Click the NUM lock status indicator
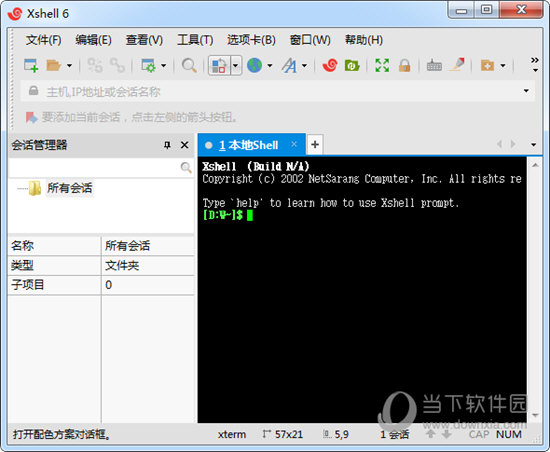550x452 pixels. pyautogui.click(x=509, y=434)
